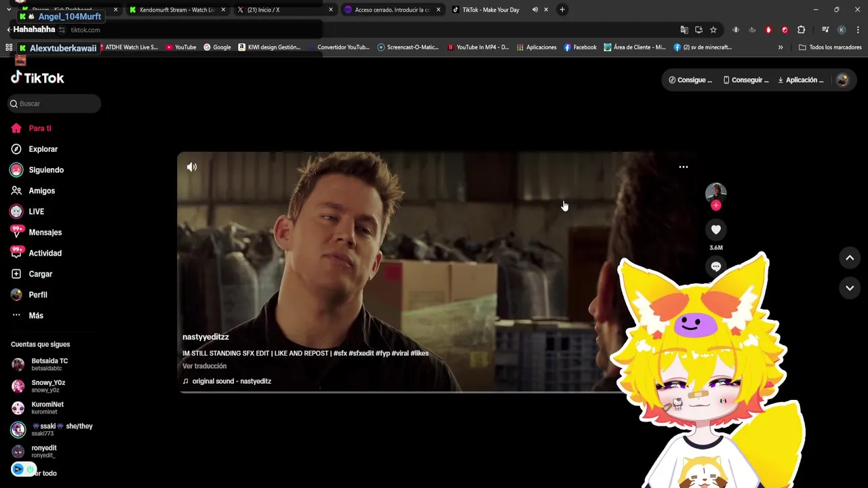Click Ver traducción under the caption
This screenshot has width=868, height=488.
coord(204,366)
